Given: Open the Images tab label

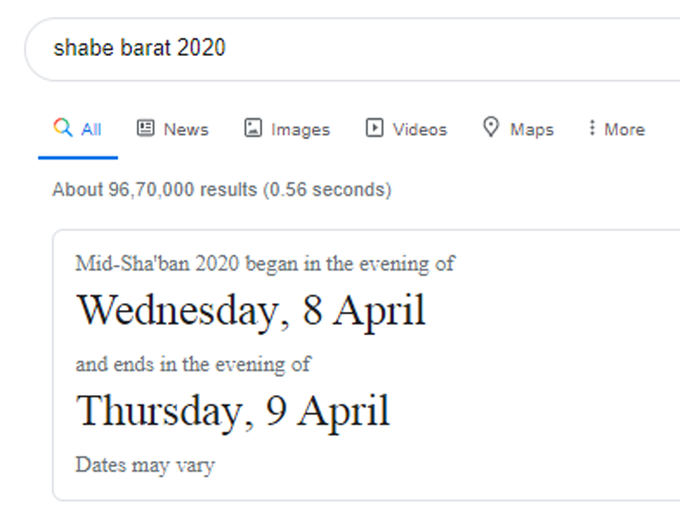Looking at the screenshot, I should click(301, 130).
